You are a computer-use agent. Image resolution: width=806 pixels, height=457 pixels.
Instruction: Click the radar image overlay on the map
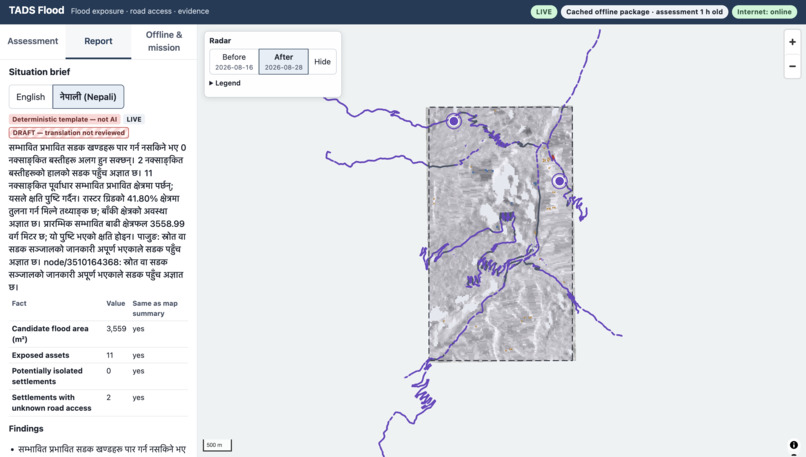[501, 233]
